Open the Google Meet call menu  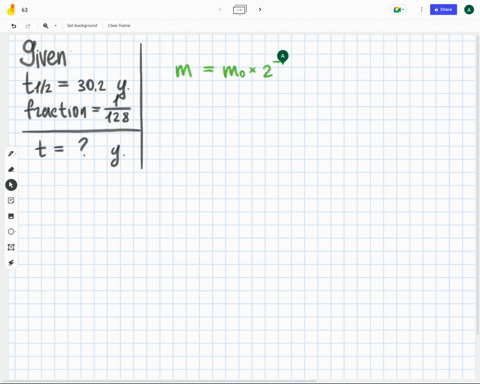click(x=398, y=10)
